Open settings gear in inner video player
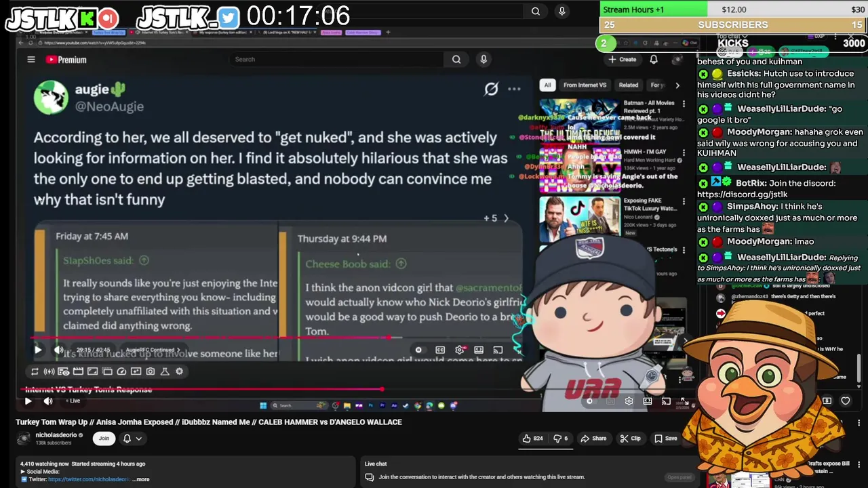This screenshot has height=488, width=868. pos(460,350)
